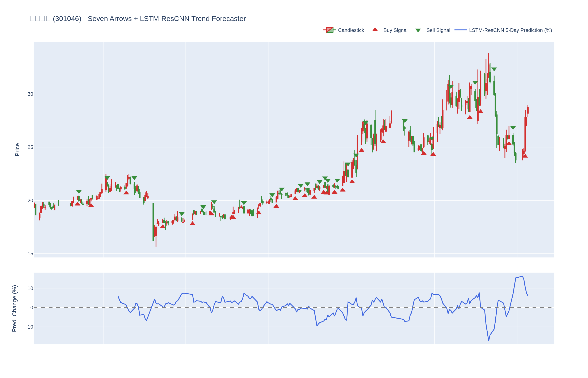The height and width of the screenshot is (378, 588).
Task: Toggle the Sell Signal legend text
Action: click(x=438, y=30)
